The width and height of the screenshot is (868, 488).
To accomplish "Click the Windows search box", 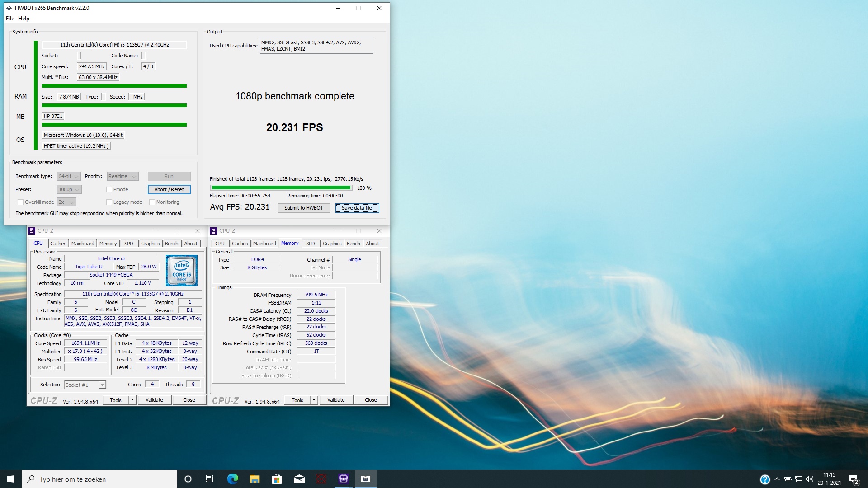I will [99, 479].
